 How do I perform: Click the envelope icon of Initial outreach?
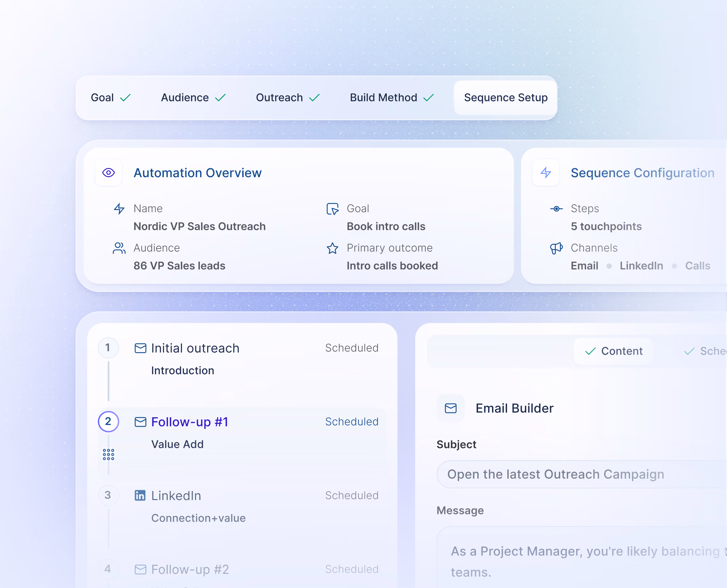(x=140, y=348)
